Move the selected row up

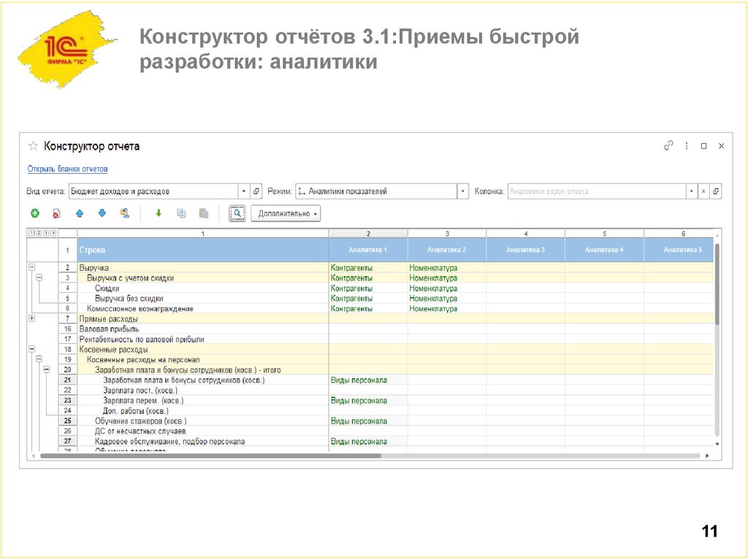(x=80, y=212)
